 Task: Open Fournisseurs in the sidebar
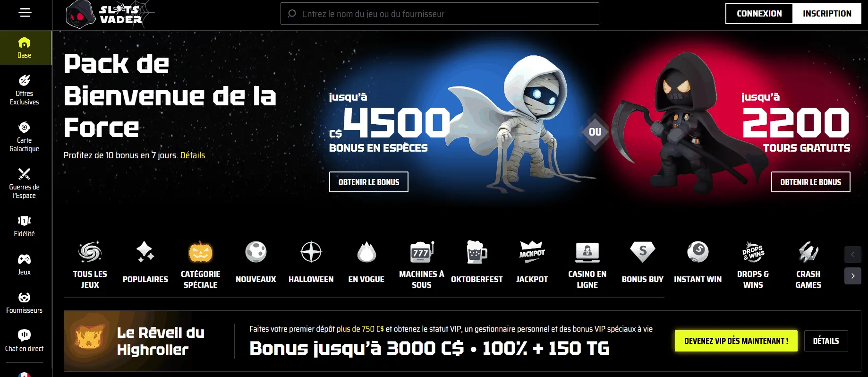pos(25,303)
